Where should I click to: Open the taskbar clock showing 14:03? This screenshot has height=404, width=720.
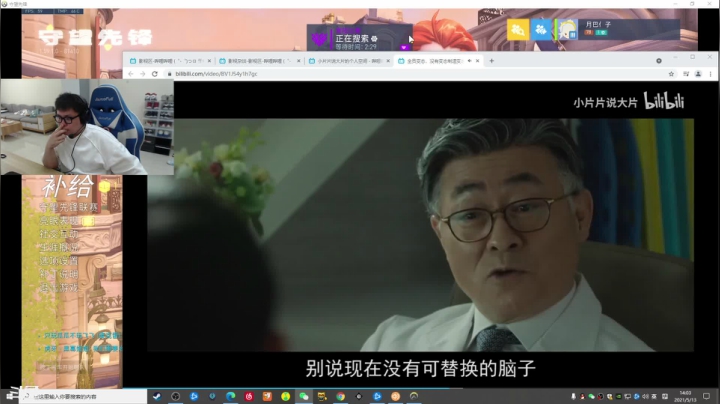685,396
